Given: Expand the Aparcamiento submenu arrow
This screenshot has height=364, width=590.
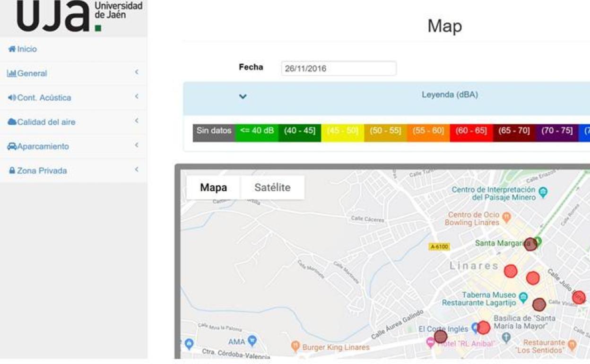Looking at the screenshot, I should (x=136, y=146).
